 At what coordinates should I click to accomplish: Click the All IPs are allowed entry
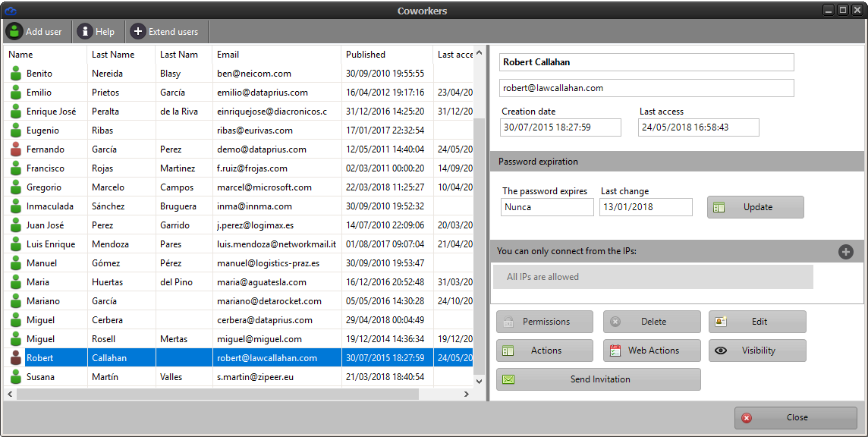click(653, 277)
